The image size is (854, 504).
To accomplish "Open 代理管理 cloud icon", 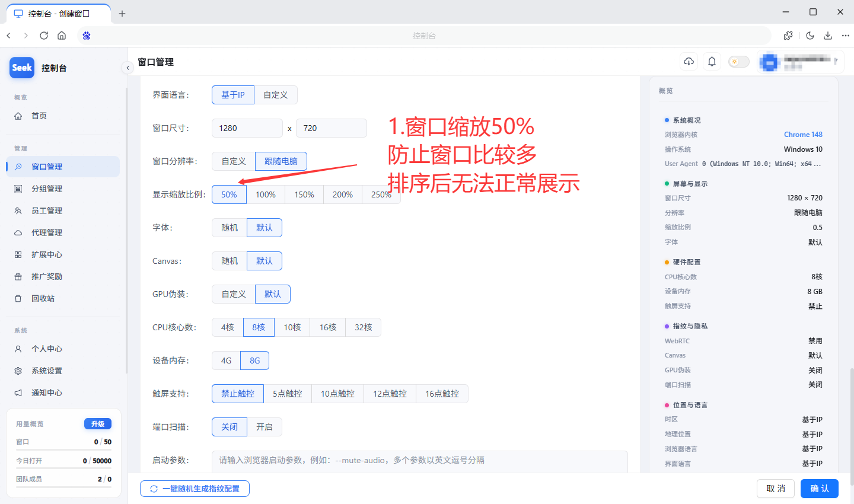I will [x=18, y=232].
